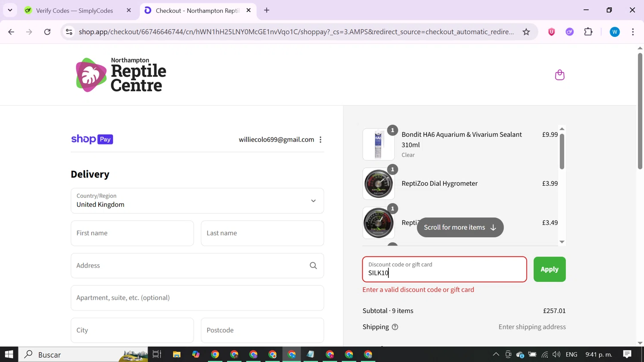644x362 pixels.
Task: Click the cart list scroll up arrow
Action: click(562, 129)
